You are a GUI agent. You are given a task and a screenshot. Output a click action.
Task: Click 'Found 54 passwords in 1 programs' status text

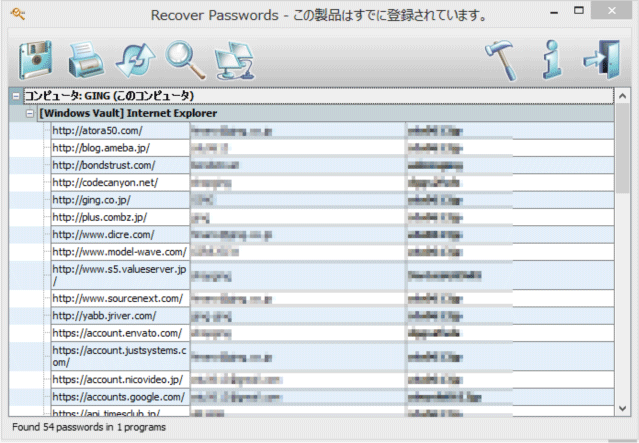(89, 427)
